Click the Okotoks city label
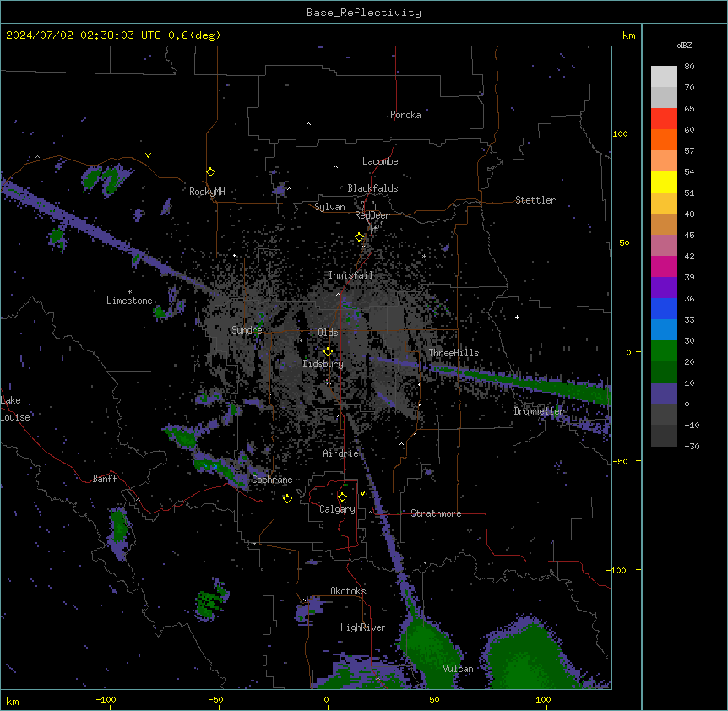This screenshot has width=728, height=711. [348, 591]
